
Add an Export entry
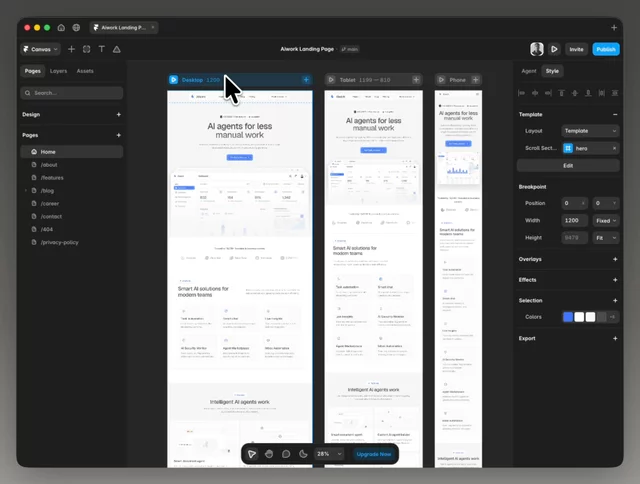615,338
